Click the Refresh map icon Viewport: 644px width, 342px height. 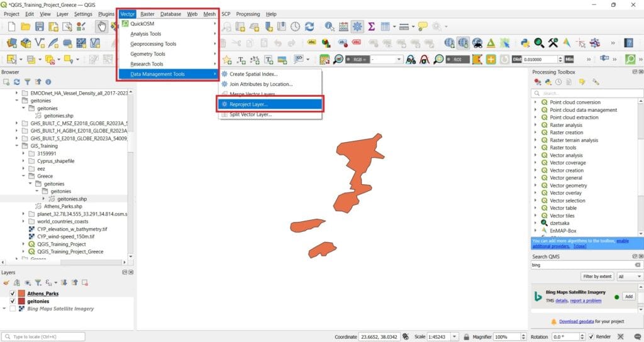coord(309,27)
